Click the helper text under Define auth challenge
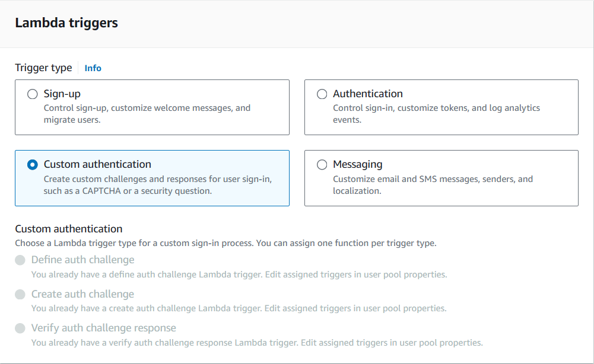Viewport: 594px width, 364px height. click(239, 274)
